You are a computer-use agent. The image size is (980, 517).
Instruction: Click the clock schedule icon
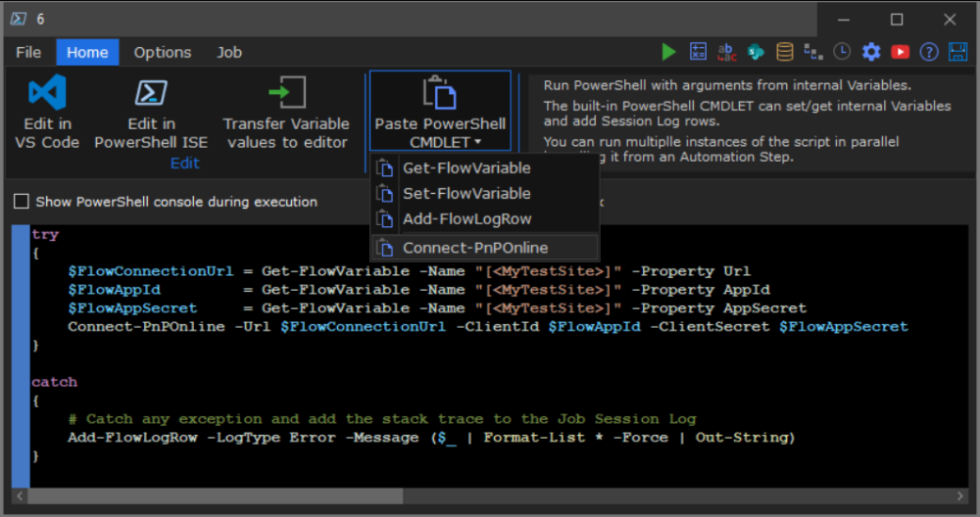coord(842,52)
